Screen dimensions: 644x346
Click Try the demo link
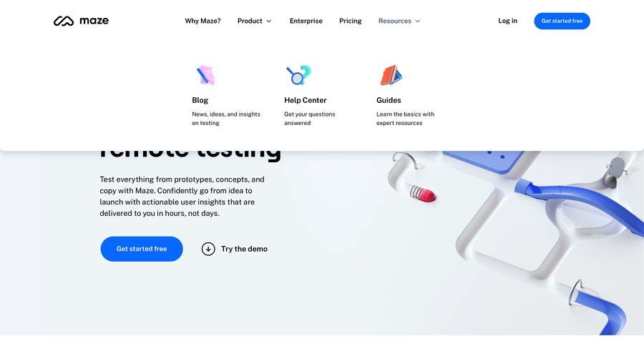click(244, 249)
